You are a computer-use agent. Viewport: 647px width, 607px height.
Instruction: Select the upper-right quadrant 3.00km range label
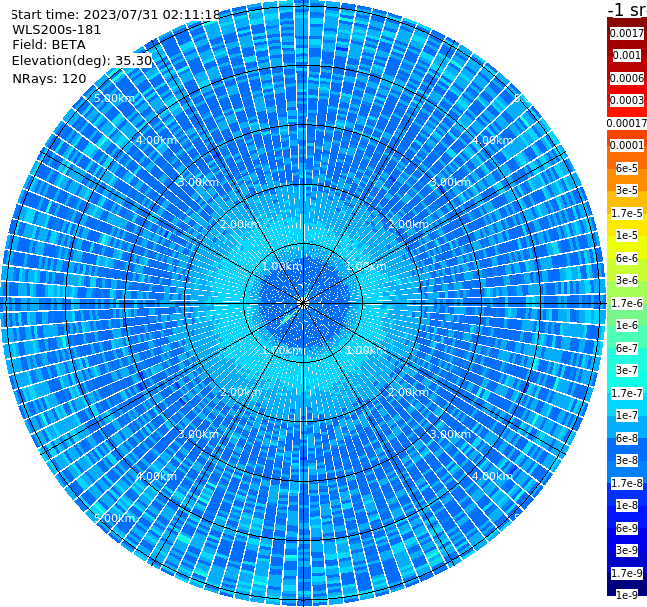(x=451, y=182)
